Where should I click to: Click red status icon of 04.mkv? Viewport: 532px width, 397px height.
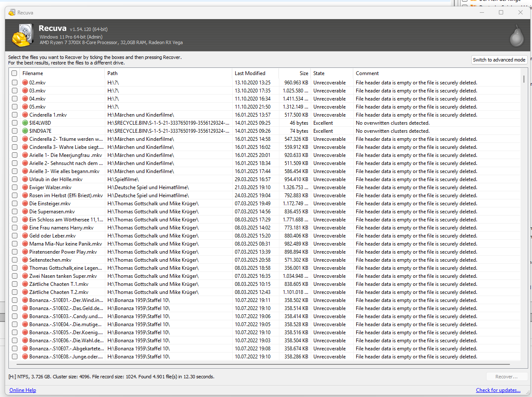click(25, 99)
